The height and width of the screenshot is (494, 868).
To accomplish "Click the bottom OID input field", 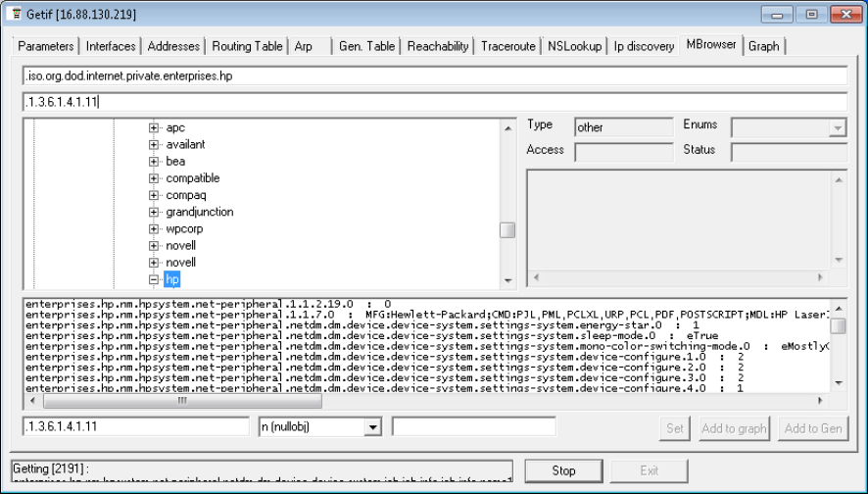I will pyautogui.click(x=136, y=426).
